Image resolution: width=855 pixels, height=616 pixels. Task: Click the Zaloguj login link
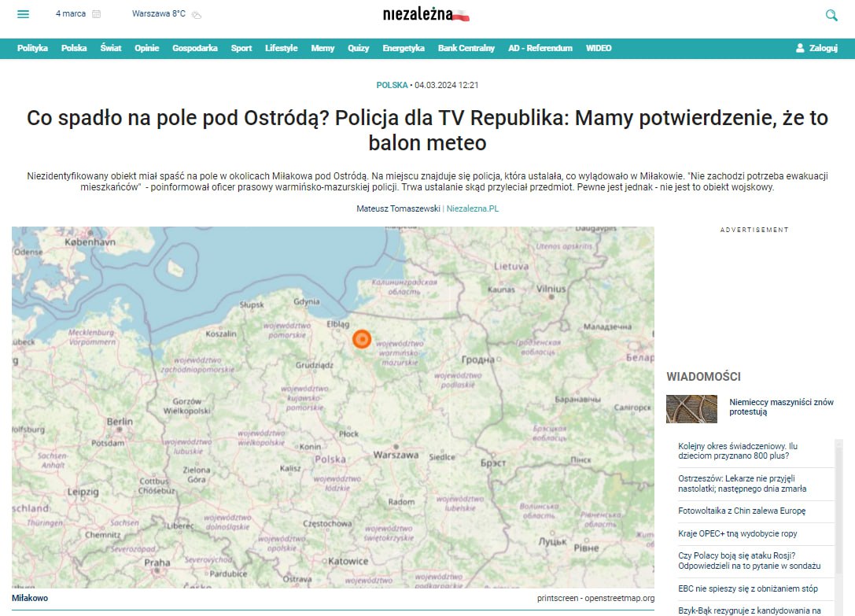(x=824, y=48)
